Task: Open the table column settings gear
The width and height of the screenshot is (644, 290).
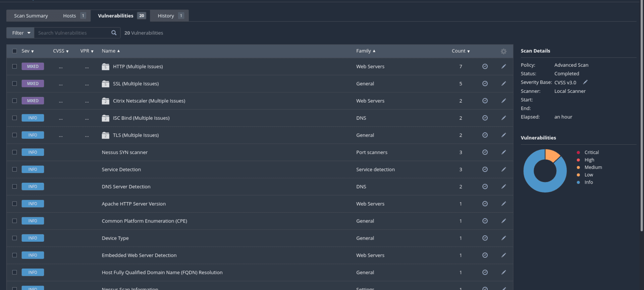Action: pyautogui.click(x=503, y=51)
